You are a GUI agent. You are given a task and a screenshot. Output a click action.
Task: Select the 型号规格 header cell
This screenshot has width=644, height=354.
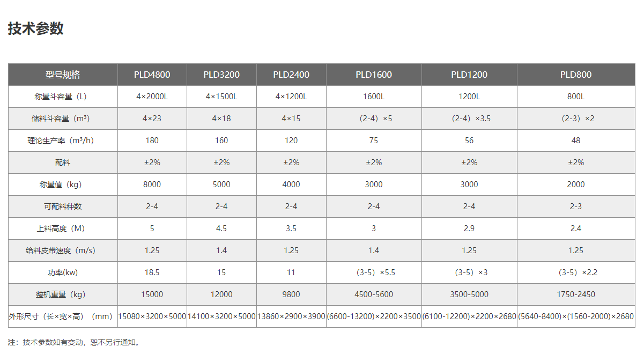pyautogui.click(x=63, y=75)
